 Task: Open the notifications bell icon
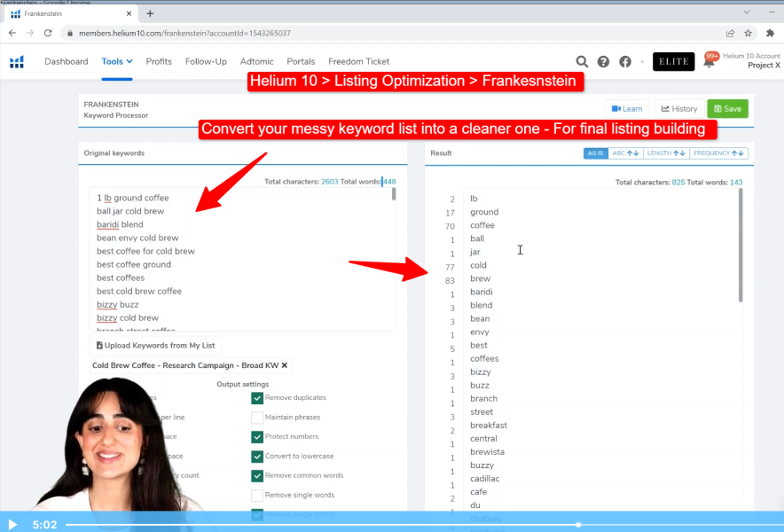coord(710,62)
